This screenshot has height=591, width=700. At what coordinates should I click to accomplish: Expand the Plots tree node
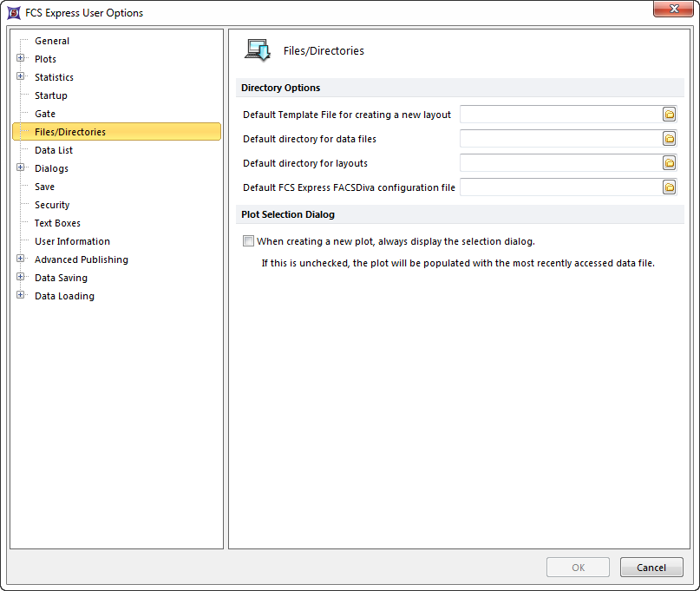[21, 58]
